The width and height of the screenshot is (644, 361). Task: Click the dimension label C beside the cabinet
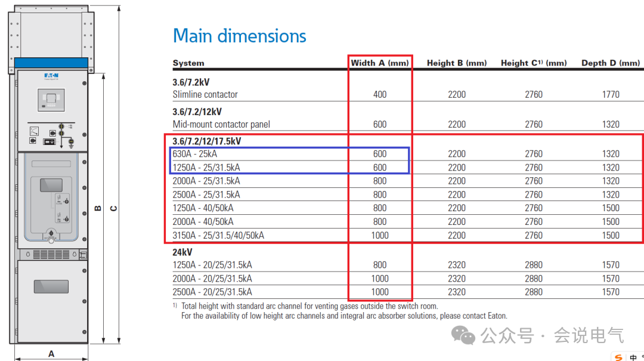114,208
